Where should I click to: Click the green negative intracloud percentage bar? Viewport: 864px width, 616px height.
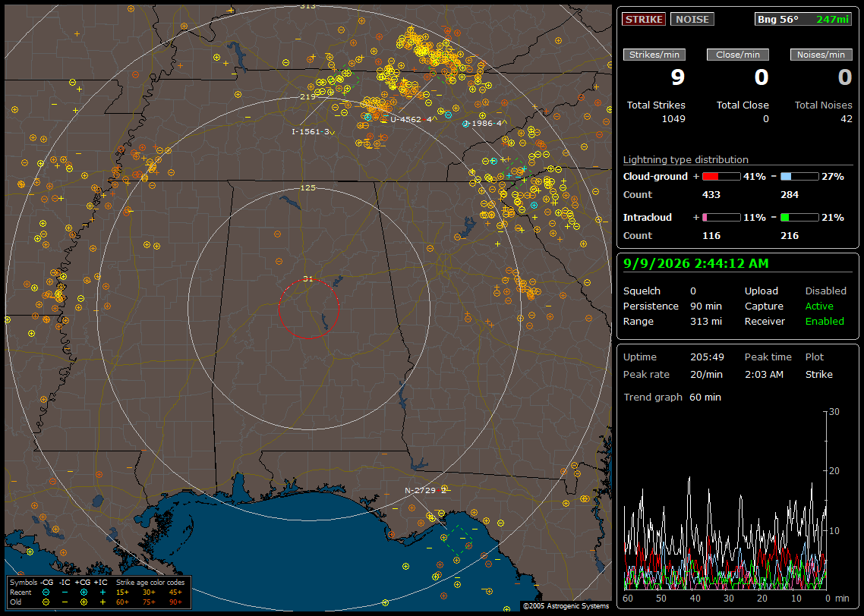point(799,218)
